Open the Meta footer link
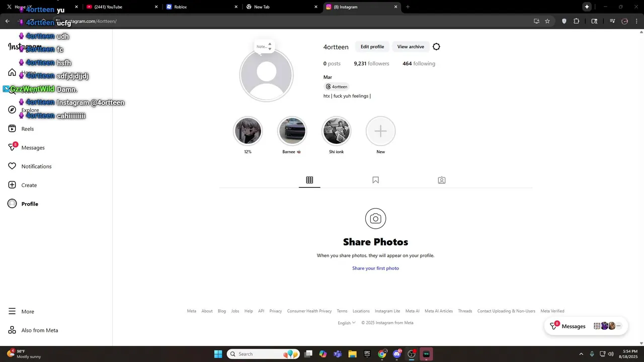This screenshot has width=644, height=362. 192,311
